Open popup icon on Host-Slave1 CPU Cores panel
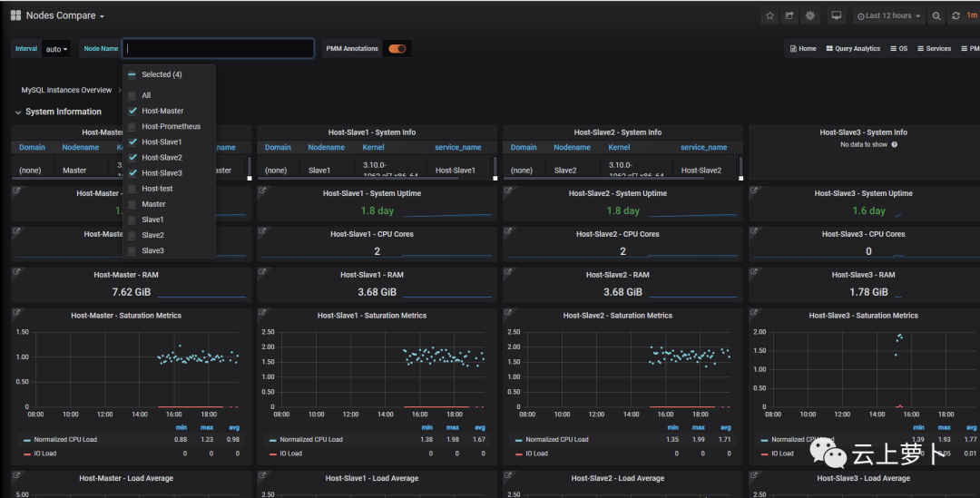Screen dimensions: 980x498 pos(262,231)
